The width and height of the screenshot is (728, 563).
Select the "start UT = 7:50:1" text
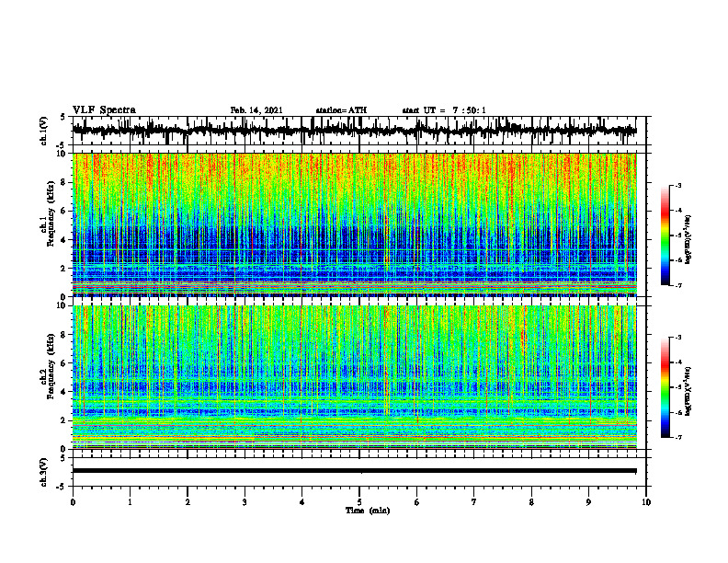[x=444, y=110]
